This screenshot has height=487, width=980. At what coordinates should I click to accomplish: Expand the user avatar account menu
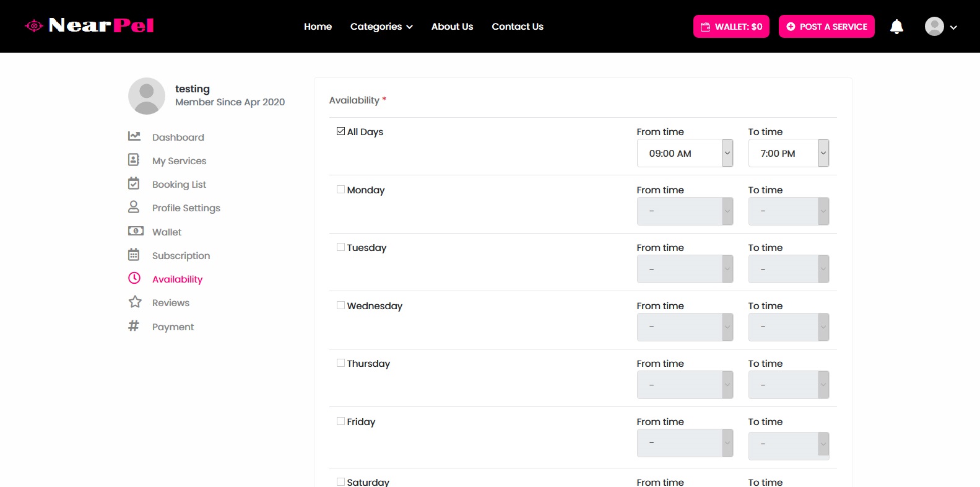tap(940, 27)
